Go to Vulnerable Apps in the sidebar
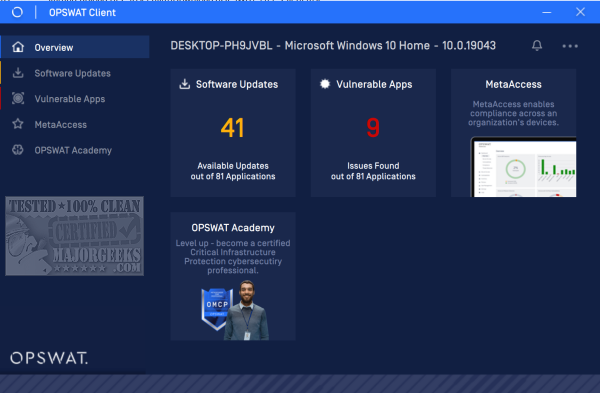 (75, 98)
